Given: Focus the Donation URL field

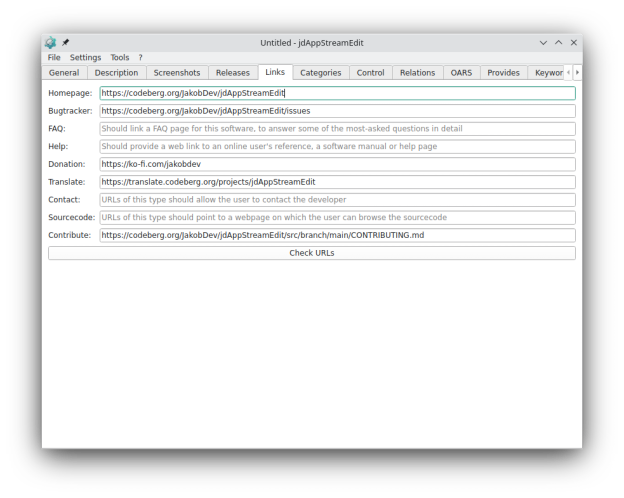Looking at the screenshot, I should (337, 164).
